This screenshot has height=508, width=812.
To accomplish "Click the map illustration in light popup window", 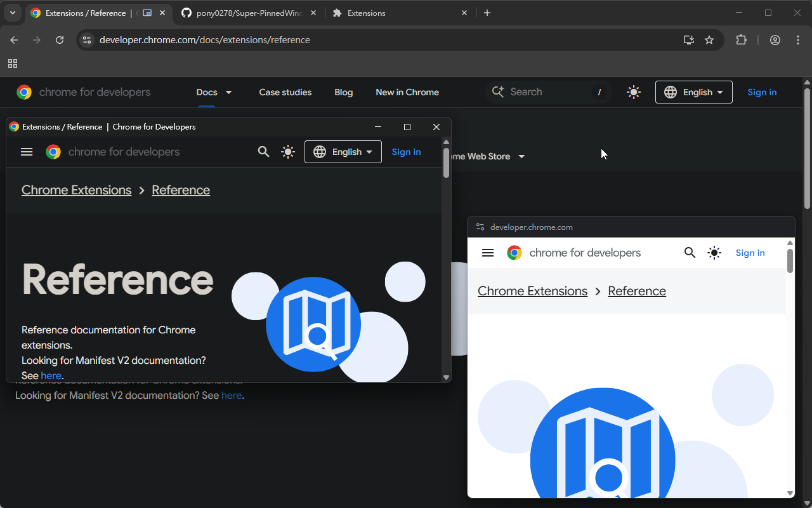I will pyautogui.click(x=603, y=443).
